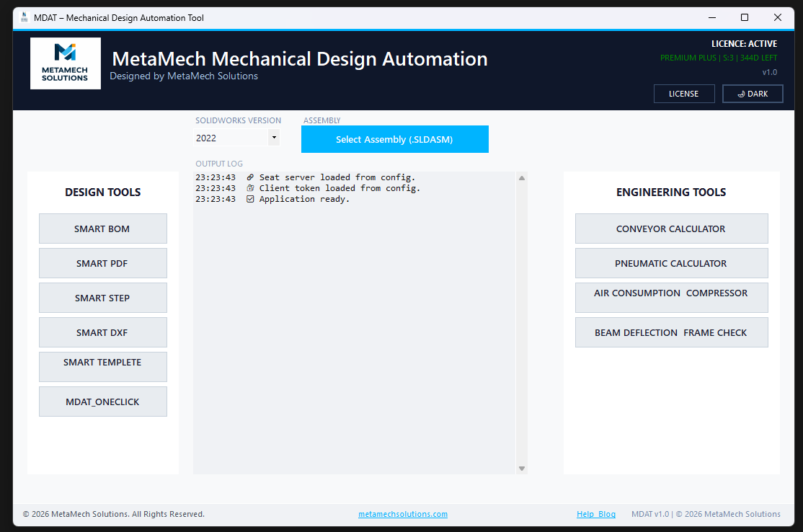
Task: Run the MDAT_ONECLICK tool
Action: click(x=102, y=402)
